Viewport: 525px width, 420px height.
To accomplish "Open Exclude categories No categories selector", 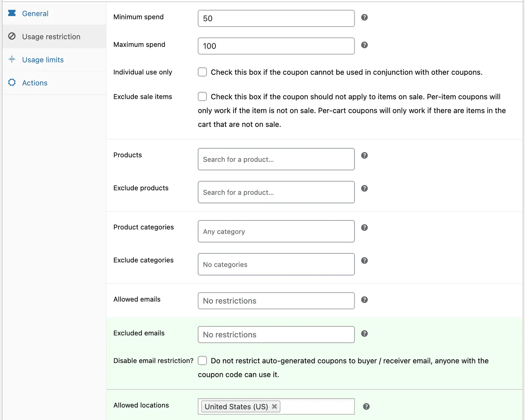I will 276,264.
